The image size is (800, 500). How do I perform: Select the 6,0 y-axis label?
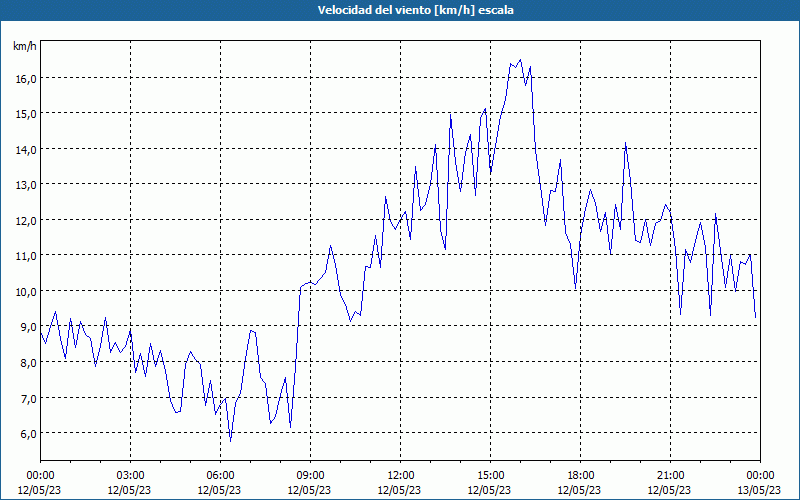[x=28, y=433]
